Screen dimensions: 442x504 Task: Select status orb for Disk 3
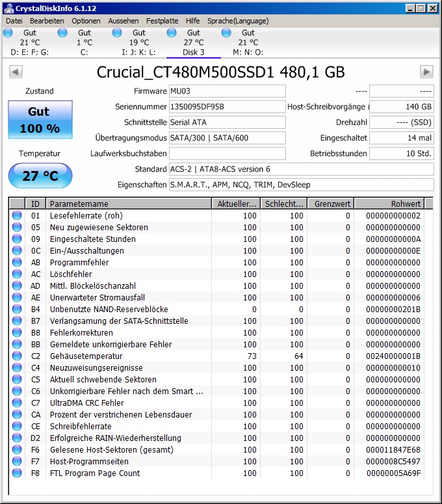pos(172,33)
